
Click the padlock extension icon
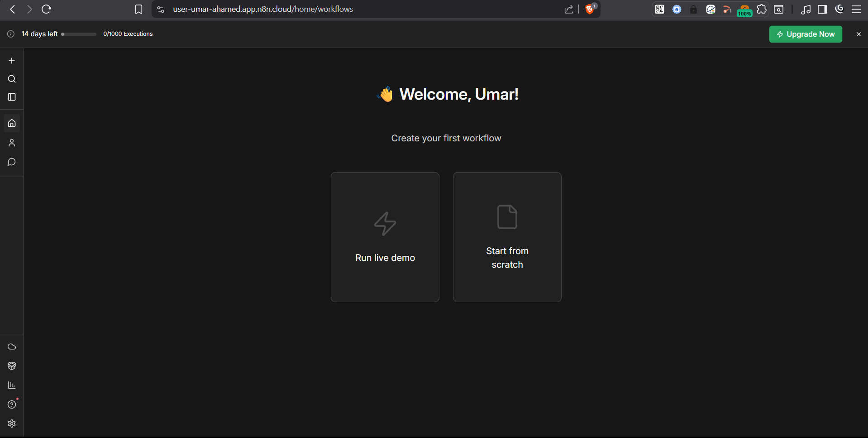pos(694,9)
